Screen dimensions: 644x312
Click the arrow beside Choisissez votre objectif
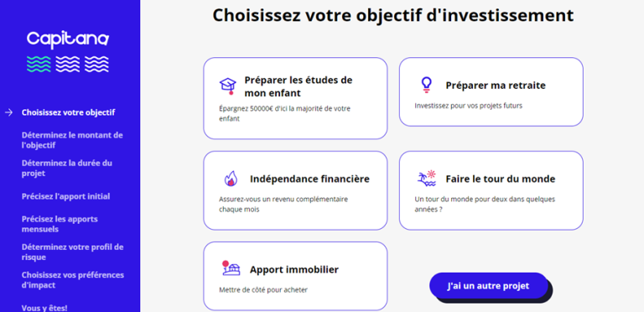pos(9,112)
